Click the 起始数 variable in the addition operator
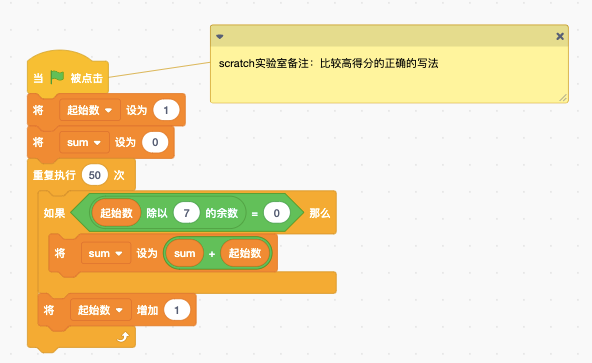592x363 pixels. 245,253
